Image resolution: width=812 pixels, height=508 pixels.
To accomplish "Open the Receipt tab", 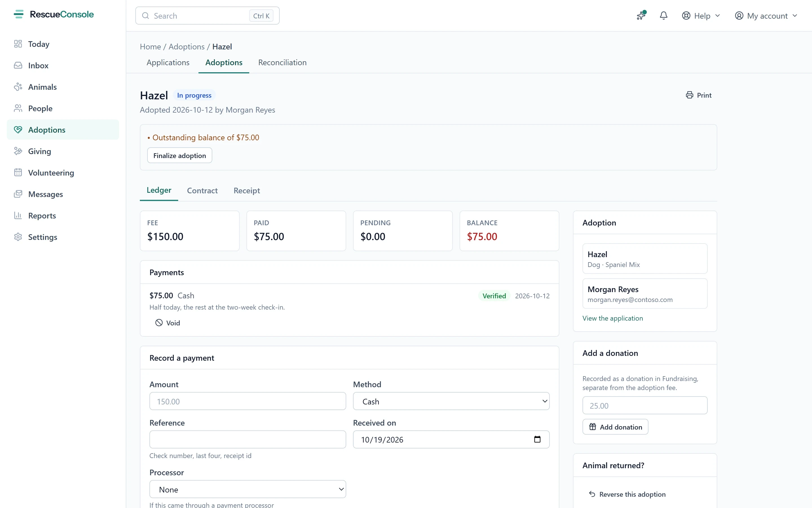I will pyautogui.click(x=247, y=190).
